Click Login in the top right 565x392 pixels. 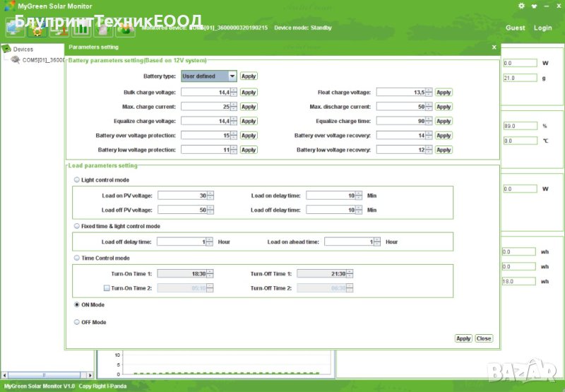pos(542,28)
